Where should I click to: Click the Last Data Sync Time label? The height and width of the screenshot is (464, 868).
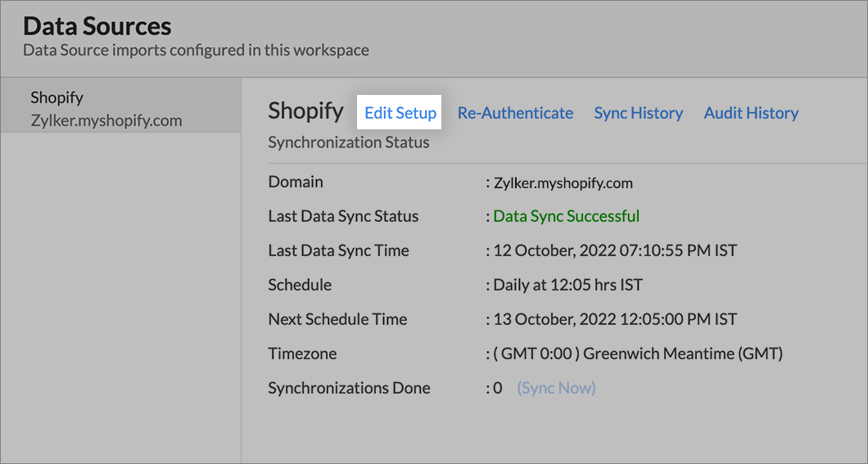coord(338,250)
